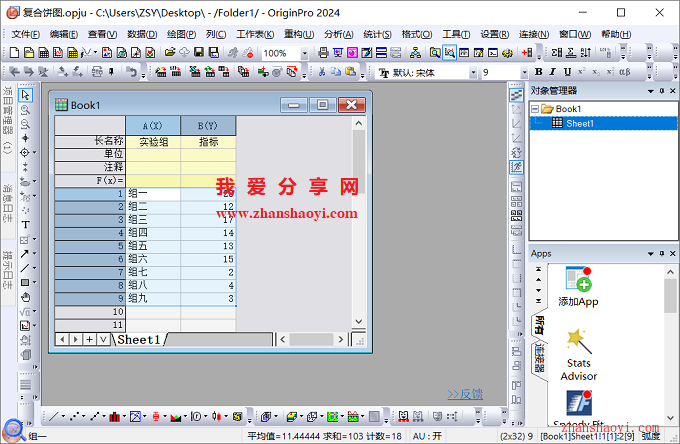Launch the Stats Advisor app
Image resolution: width=680 pixels, height=444 pixels.
point(579,356)
